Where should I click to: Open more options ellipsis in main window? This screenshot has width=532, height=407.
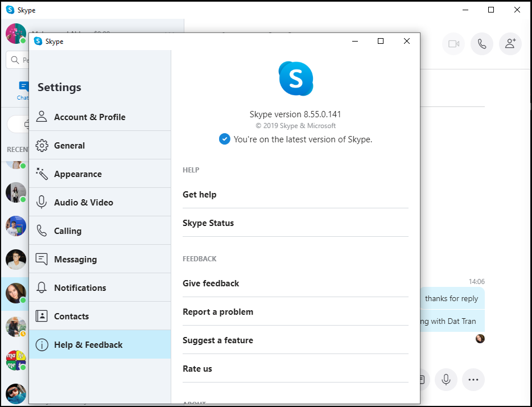pyautogui.click(x=473, y=380)
